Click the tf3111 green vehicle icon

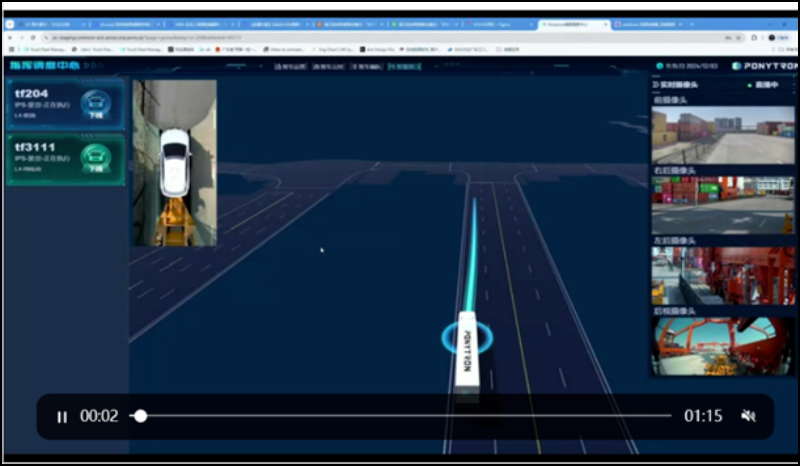pyautogui.click(x=95, y=158)
